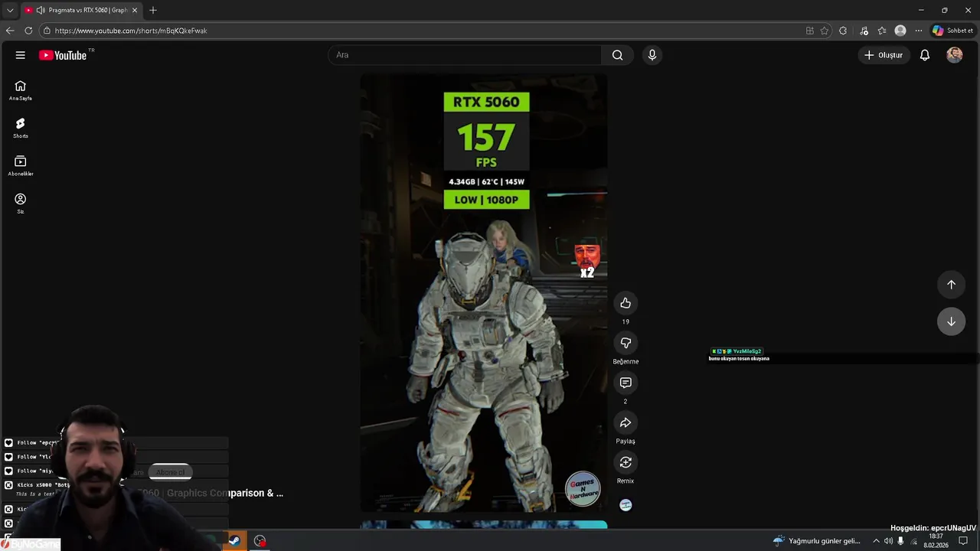Add this page to favorites star
The width and height of the screenshot is (980, 551).
[825, 31]
